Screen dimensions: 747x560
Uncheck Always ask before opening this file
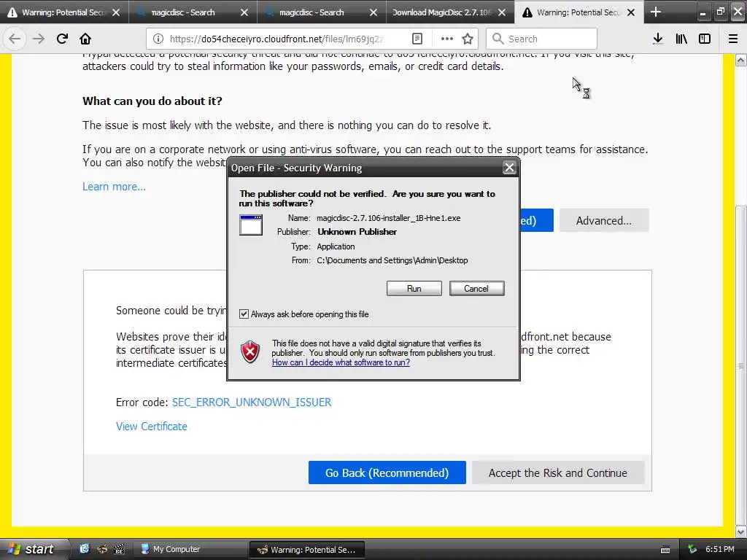(x=244, y=314)
